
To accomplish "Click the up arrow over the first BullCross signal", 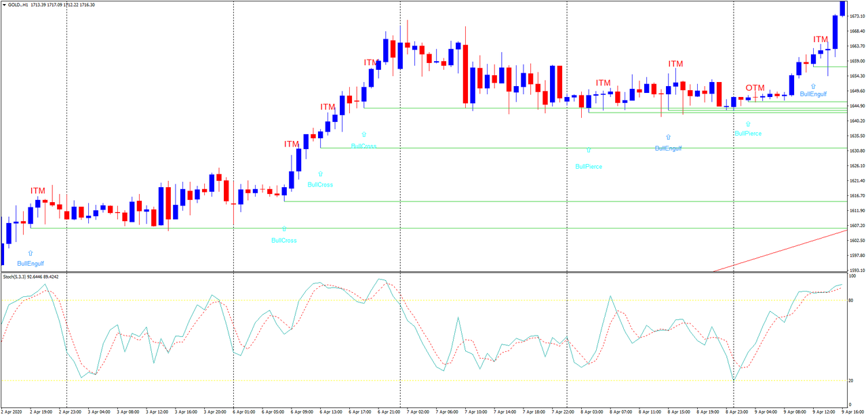I will pos(283,229).
